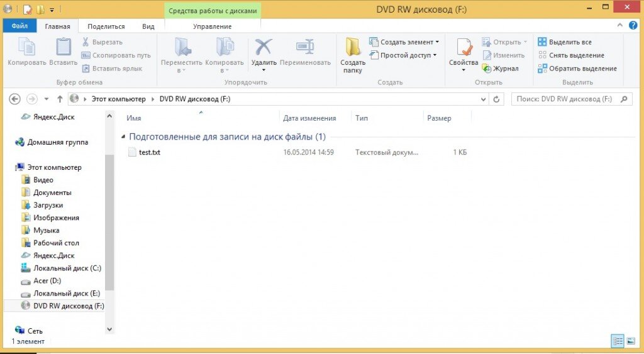644x354 pixels.
Task: Click the Удалить red X icon
Action: [264, 47]
